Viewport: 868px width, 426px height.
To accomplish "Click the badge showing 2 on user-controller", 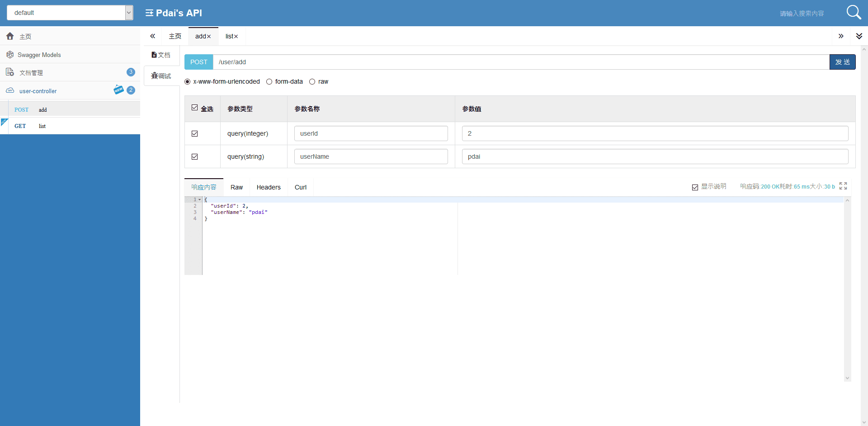I will pyautogui.click(x=131, y=90).
